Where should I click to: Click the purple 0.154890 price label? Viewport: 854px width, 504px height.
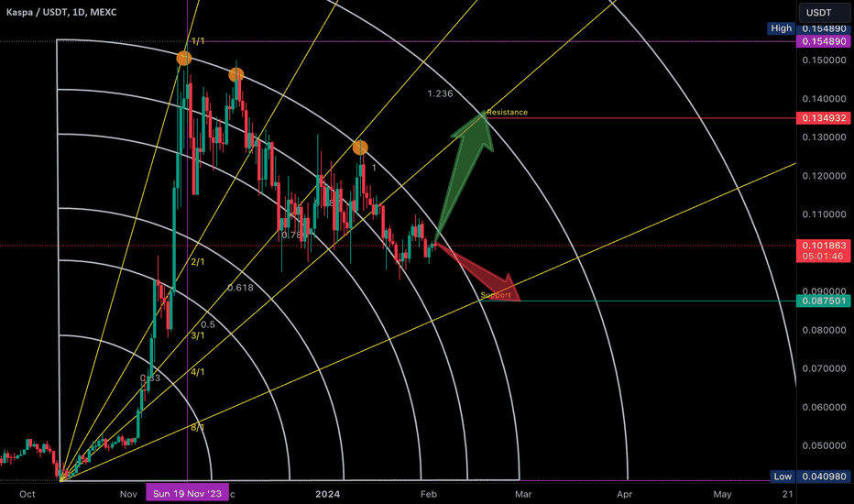click(824, 41)
